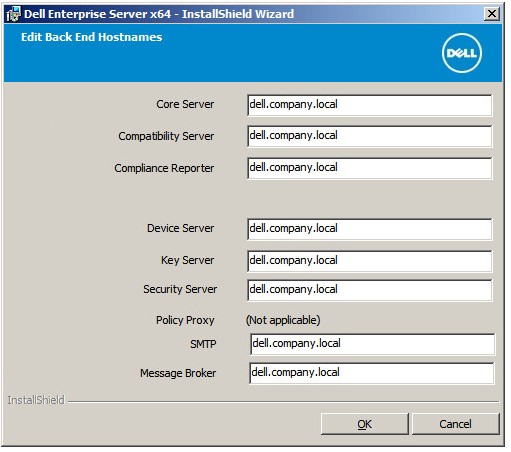This screenshot has height=452, width=511.
Task: Focus the Key Server hostname field
Action: 369,261
